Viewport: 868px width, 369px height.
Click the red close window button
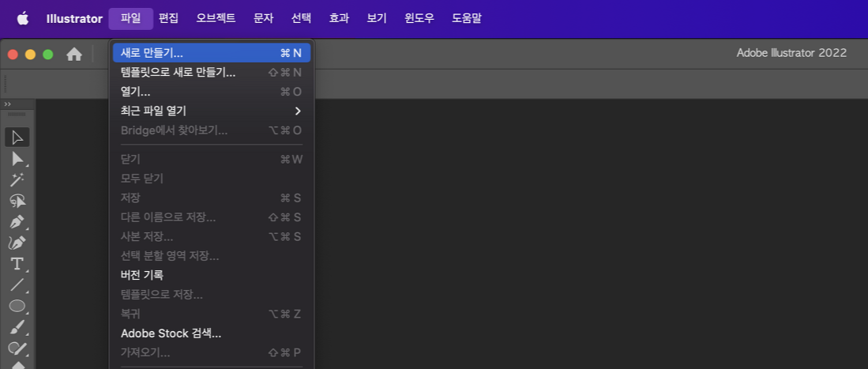pyautogui.click(x=13, y=55)
